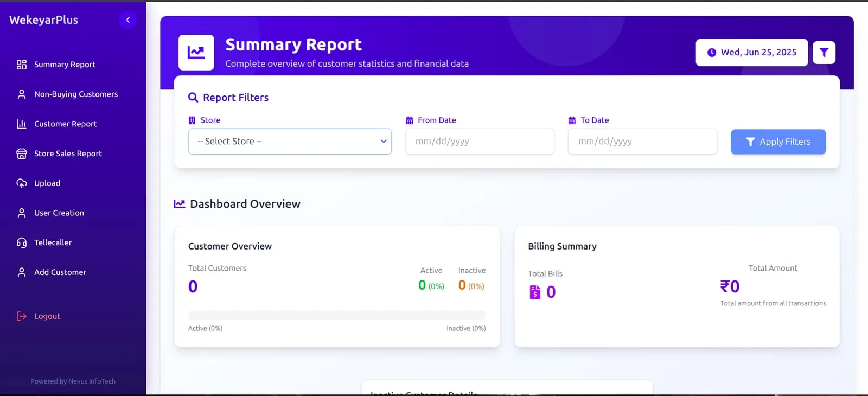Screen dimensions: 868x396
Task: Click the From Date calendar icon
Action: coord(410,120)
